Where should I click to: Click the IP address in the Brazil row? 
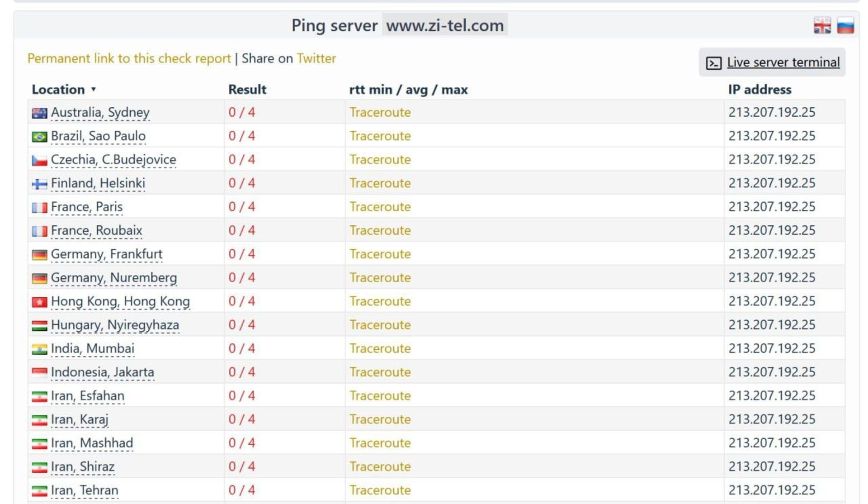click(x=772, y=136)
